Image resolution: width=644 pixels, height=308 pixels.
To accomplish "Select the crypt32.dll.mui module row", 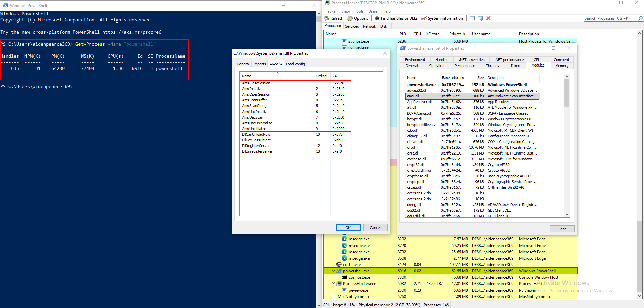I will point(472,170).
